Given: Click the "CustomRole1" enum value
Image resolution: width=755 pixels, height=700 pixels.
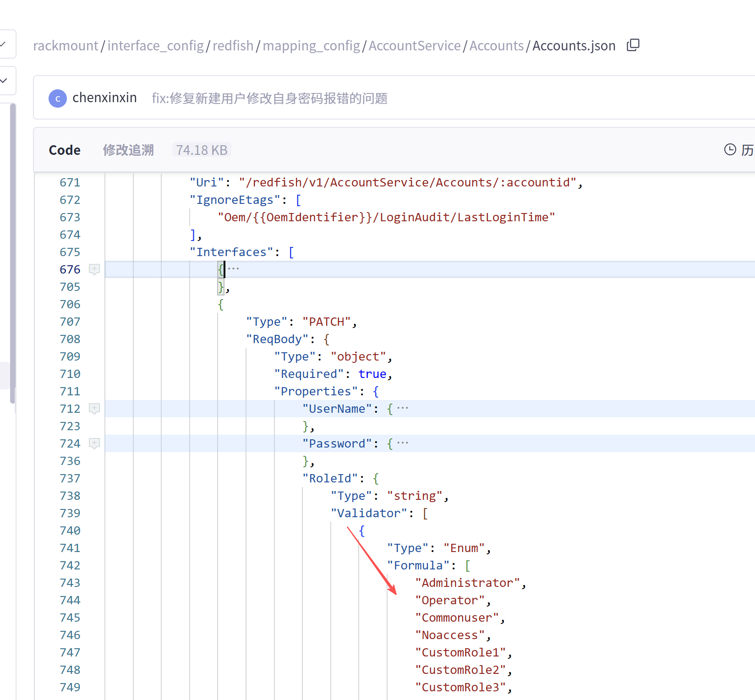Looking at the screenshot, I should click(460, 652).
